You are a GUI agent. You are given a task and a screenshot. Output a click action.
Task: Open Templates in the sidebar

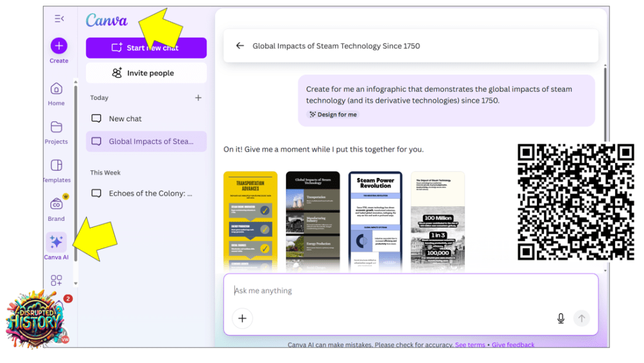coord(57,165)
